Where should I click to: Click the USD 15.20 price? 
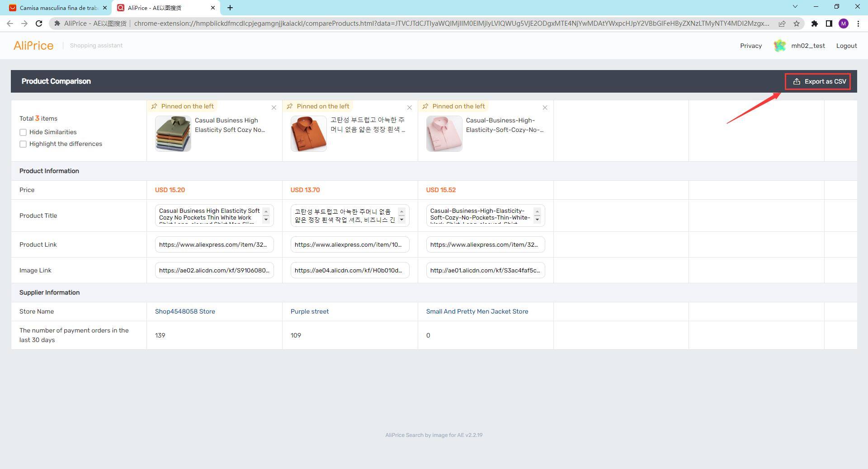pyautogui.click(x=170, y=190)
